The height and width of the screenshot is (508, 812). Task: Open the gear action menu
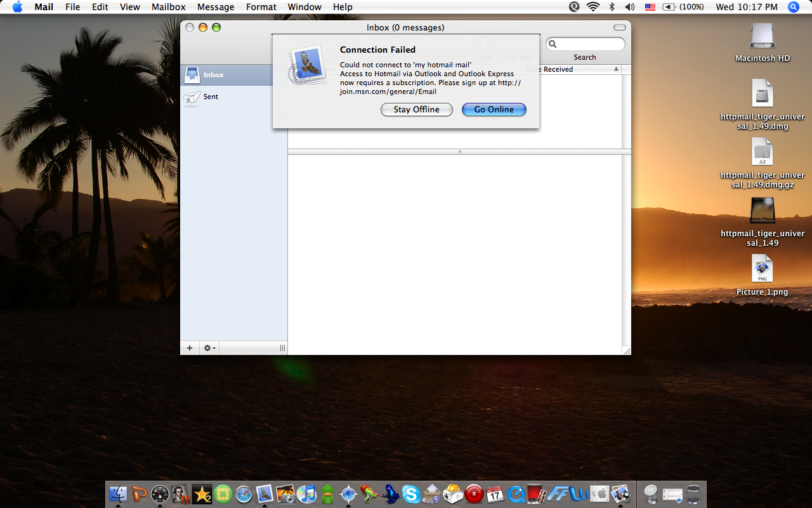(209, 348)
